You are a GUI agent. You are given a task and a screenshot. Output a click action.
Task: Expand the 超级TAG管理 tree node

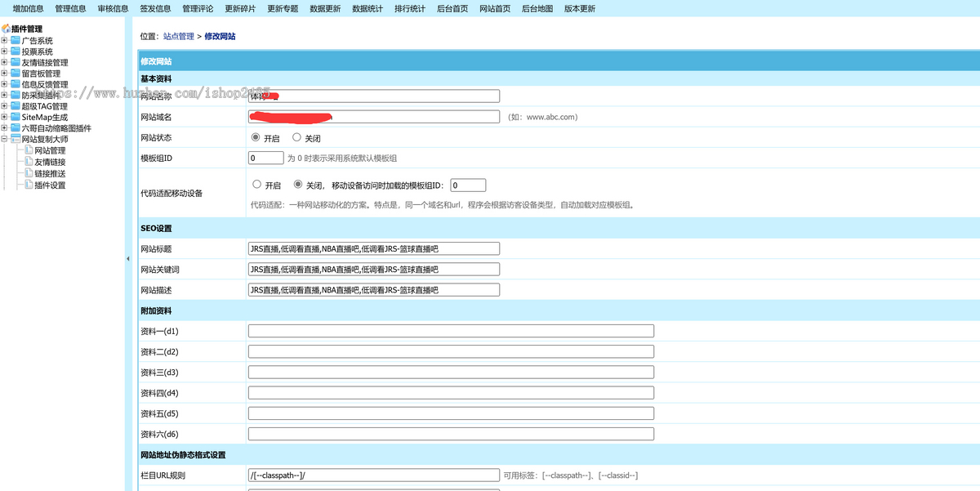(x=5, y=106)
